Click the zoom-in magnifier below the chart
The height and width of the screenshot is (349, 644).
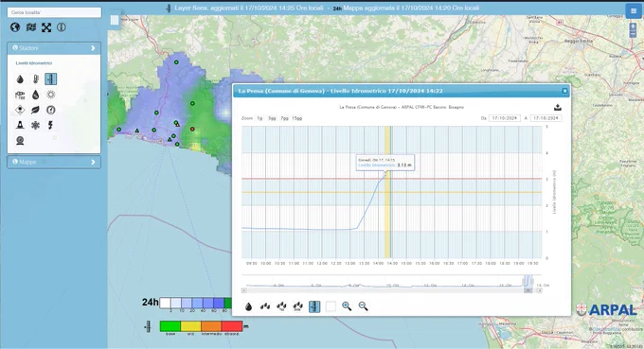347,306
